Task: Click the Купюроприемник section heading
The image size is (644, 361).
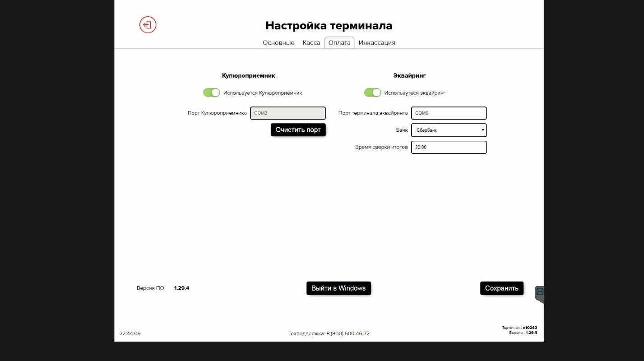Action: [x=248, y=76]
